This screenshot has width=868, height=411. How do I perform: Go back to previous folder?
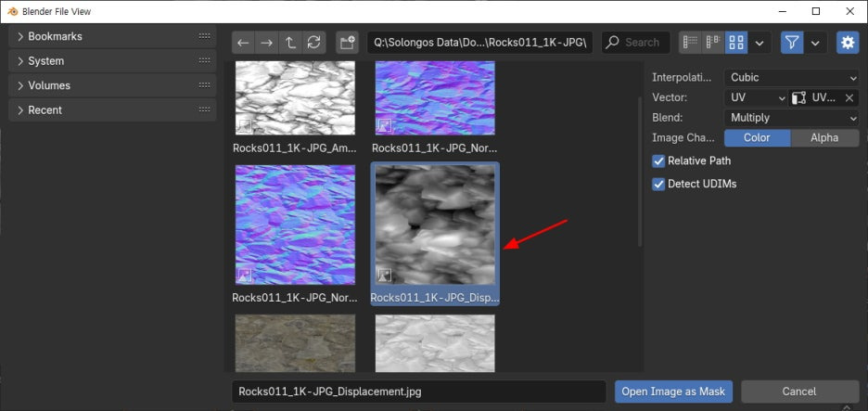point(244,43)
